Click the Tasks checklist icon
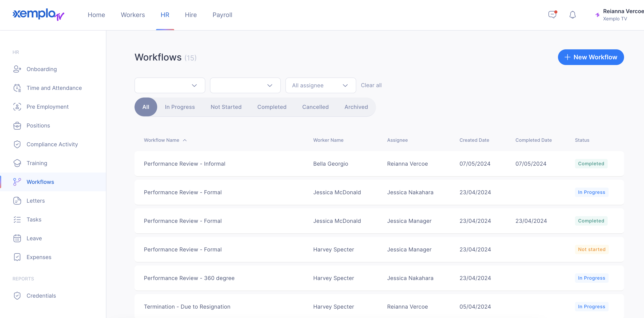The width and height of the screenshot is (644, 318). (17, 219)
